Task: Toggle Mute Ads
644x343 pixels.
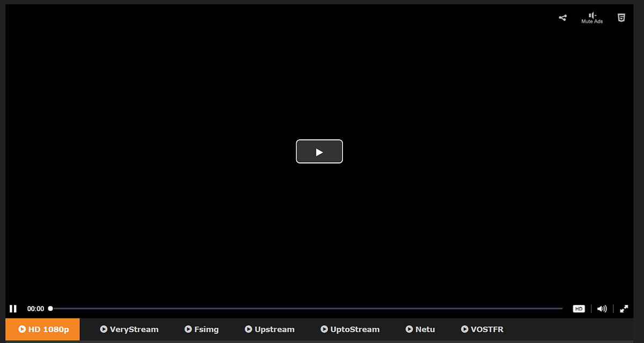Action: 592,18
